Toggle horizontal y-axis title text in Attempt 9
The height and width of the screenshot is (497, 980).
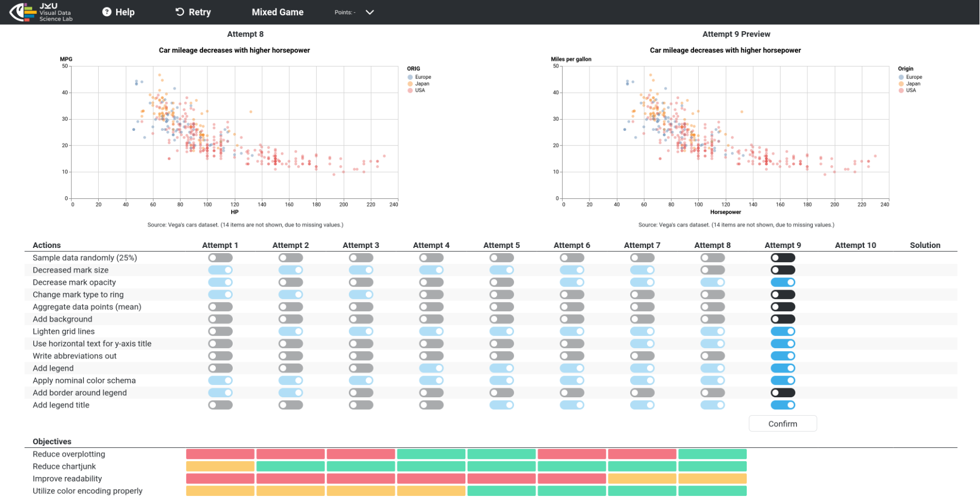pos(783,343)
